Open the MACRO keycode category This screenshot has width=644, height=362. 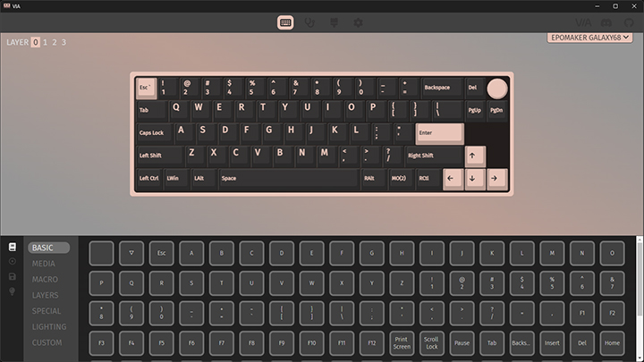(44, 279)
